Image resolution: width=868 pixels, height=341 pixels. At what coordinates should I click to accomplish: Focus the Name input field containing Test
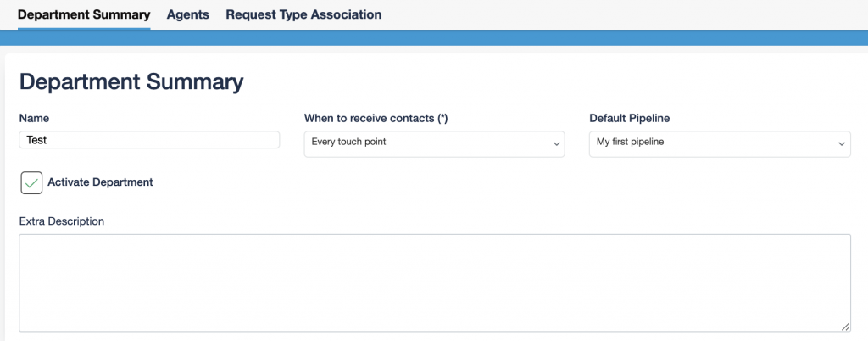[x=149, y=140]
